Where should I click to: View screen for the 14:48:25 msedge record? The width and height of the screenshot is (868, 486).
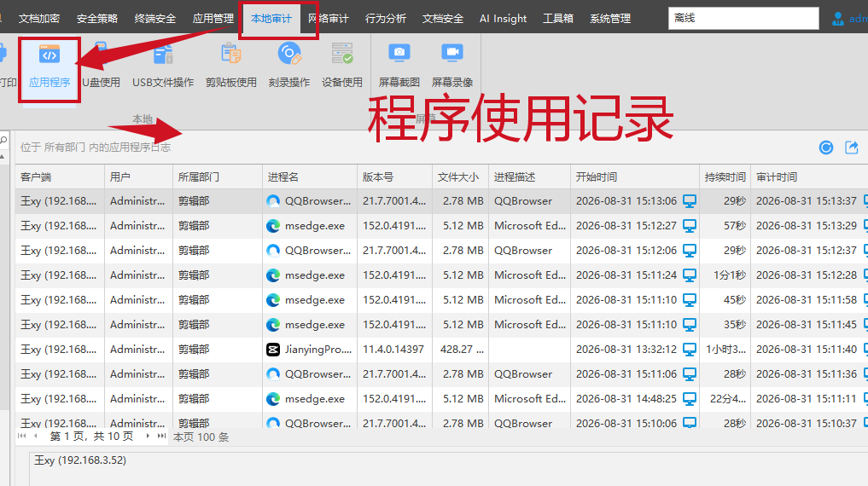tap(690, 399)
